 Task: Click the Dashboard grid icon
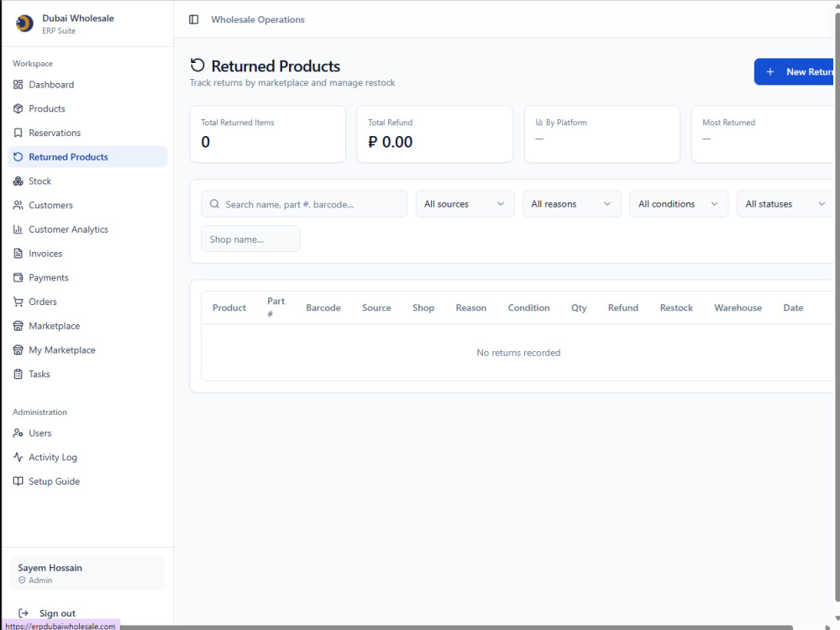pos(18,85)
